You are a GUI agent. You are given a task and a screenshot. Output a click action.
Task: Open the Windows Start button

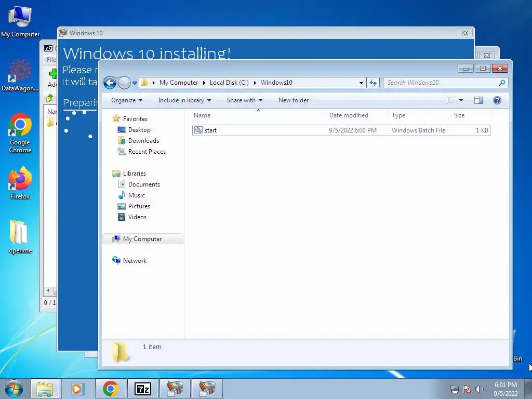[x=14, y=389]
